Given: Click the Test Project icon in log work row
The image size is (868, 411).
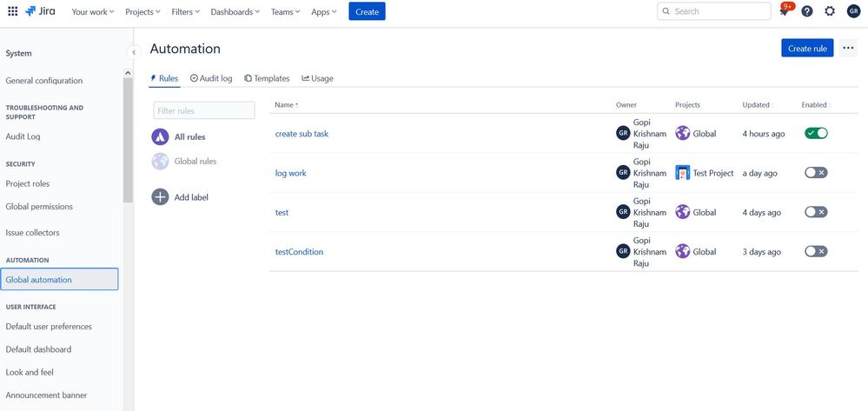Looking at the screenshot, I should tap(683, 173).
